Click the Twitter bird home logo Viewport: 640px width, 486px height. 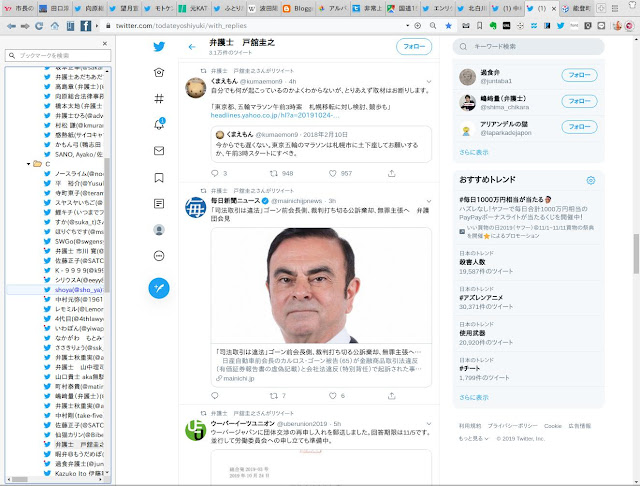[159, 47]
